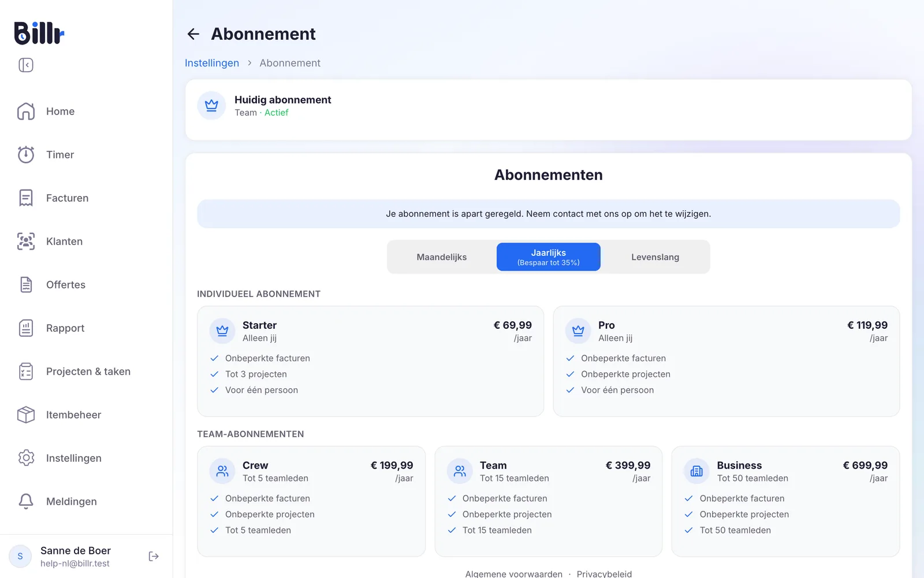Click the Sanne de Boer account name
Image resolution: width=924 pixels, height=578 pixels.
(76, 550)
